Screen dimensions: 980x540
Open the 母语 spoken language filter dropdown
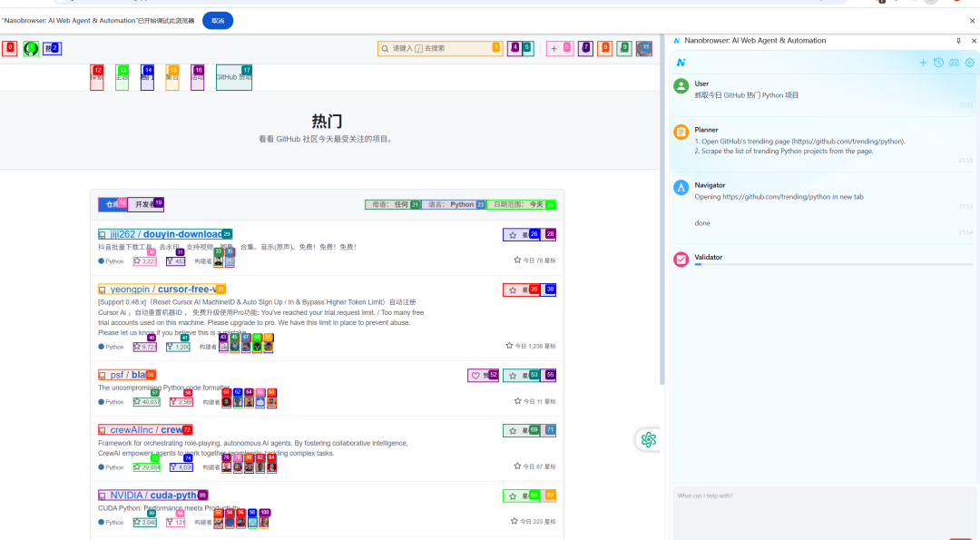[x=393, y=204]
